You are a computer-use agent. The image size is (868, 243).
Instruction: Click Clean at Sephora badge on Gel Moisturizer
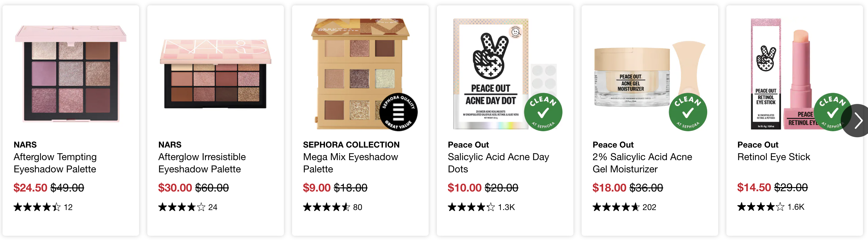click(688, 112)
